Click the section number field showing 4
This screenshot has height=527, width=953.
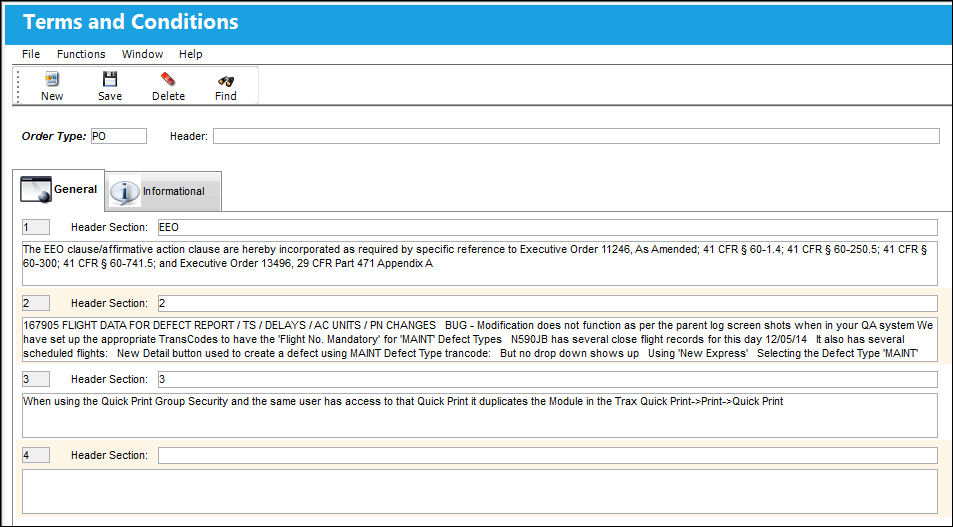click(x=36, y=455)
